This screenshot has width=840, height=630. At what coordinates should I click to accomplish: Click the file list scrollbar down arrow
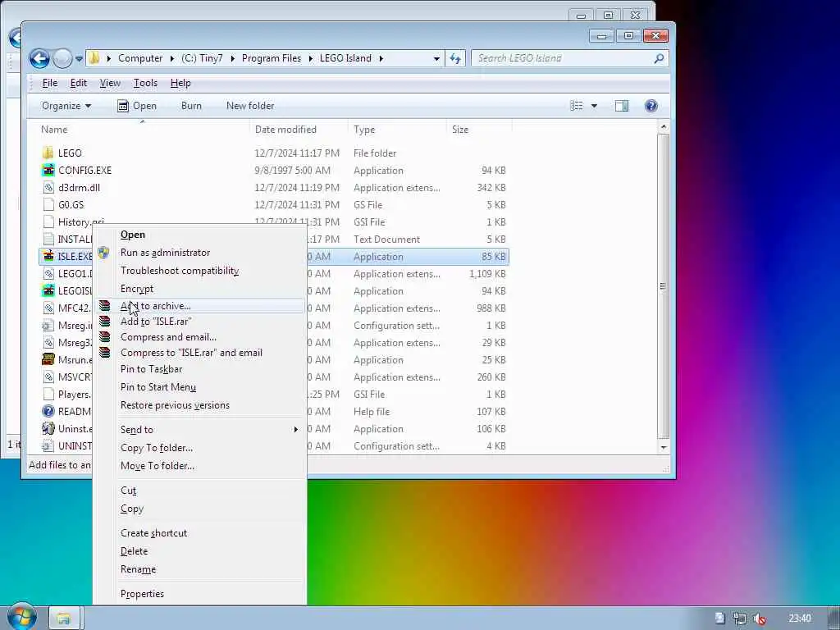[664, 447]
